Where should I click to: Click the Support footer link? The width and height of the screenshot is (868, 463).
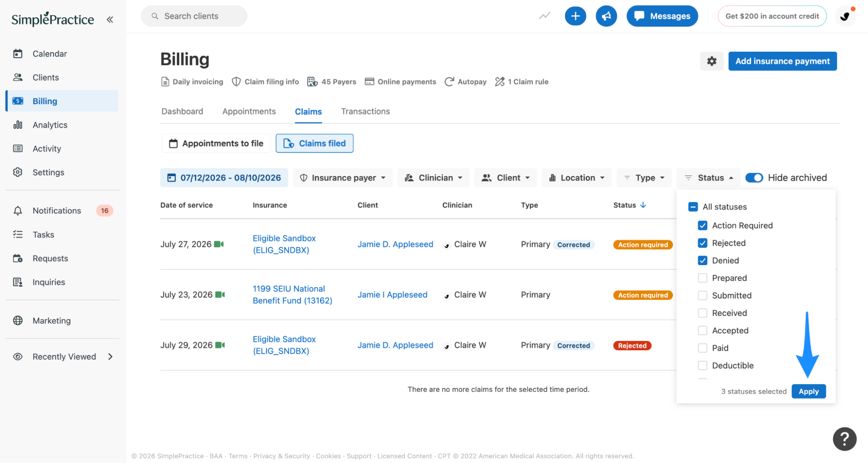point(359,456)
